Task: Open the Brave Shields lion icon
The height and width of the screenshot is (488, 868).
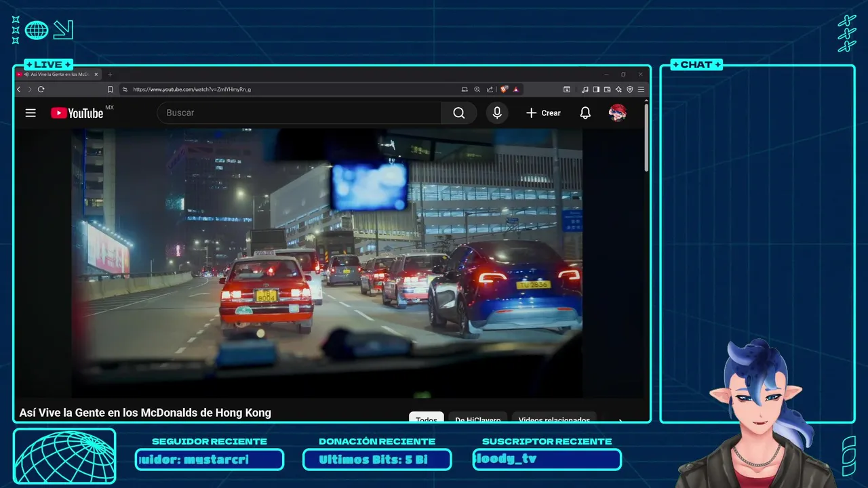Action: tap(505, 89)
